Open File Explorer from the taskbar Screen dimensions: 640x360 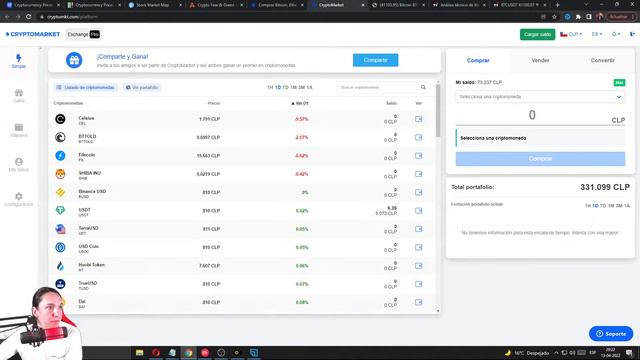pyautogui.click(x=140, y=353)
